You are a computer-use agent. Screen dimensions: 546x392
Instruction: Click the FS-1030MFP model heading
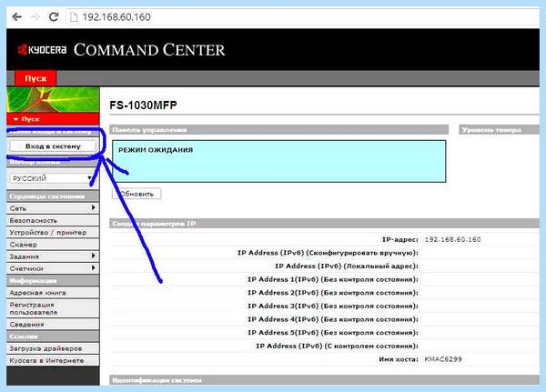point(143,106)
